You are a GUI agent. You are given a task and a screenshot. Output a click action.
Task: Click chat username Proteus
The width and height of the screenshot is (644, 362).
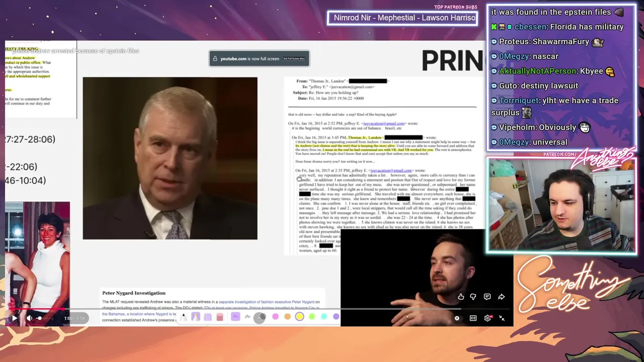[x=514, y=42]
